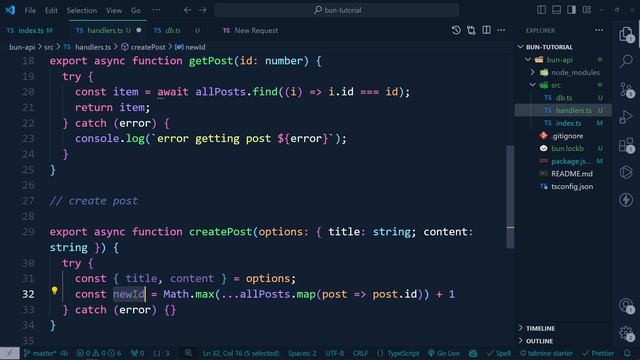This screenshot has width=640, height=360.
Task: Collapse the bun-api folder
Action: 528,60
